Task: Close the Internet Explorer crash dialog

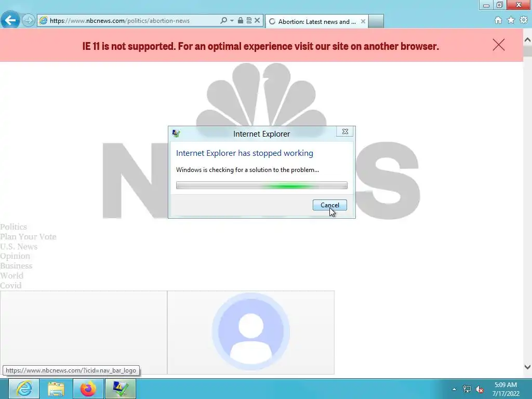Action: point(345,131)
